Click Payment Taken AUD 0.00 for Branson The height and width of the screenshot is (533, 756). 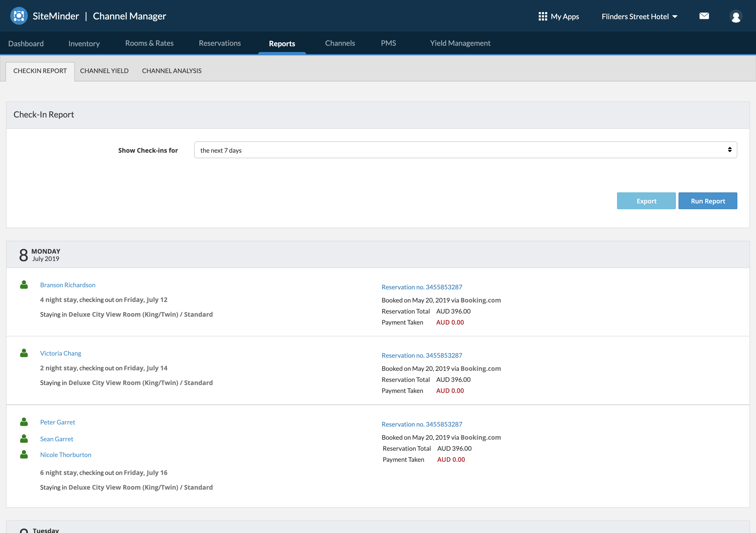[x=422, y=322]
